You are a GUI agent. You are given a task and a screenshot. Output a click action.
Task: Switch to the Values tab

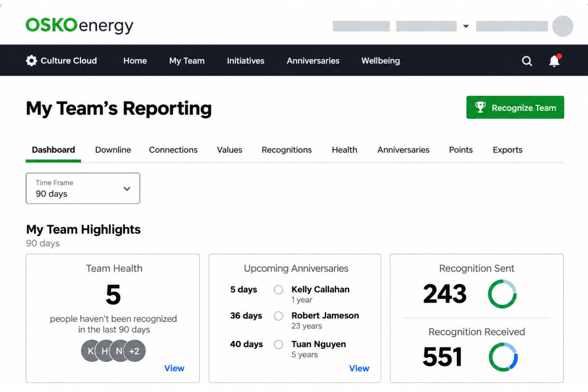[230, 150]
